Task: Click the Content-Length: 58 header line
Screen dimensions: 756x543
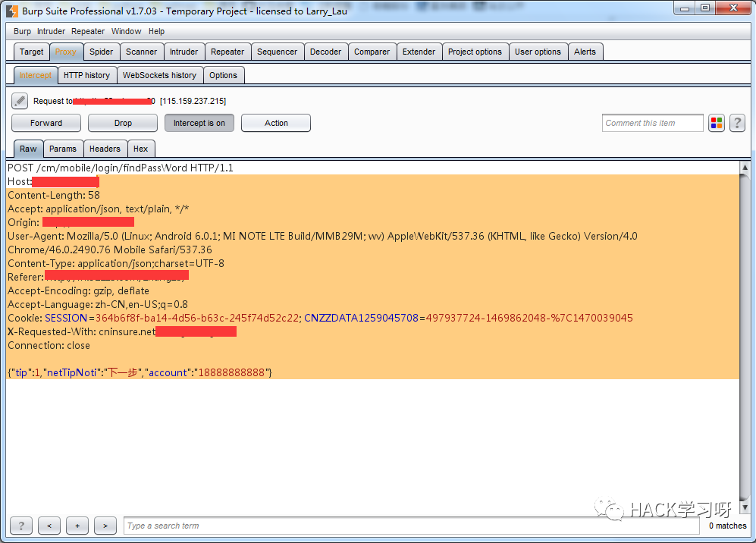Action: tap(54, 196)
